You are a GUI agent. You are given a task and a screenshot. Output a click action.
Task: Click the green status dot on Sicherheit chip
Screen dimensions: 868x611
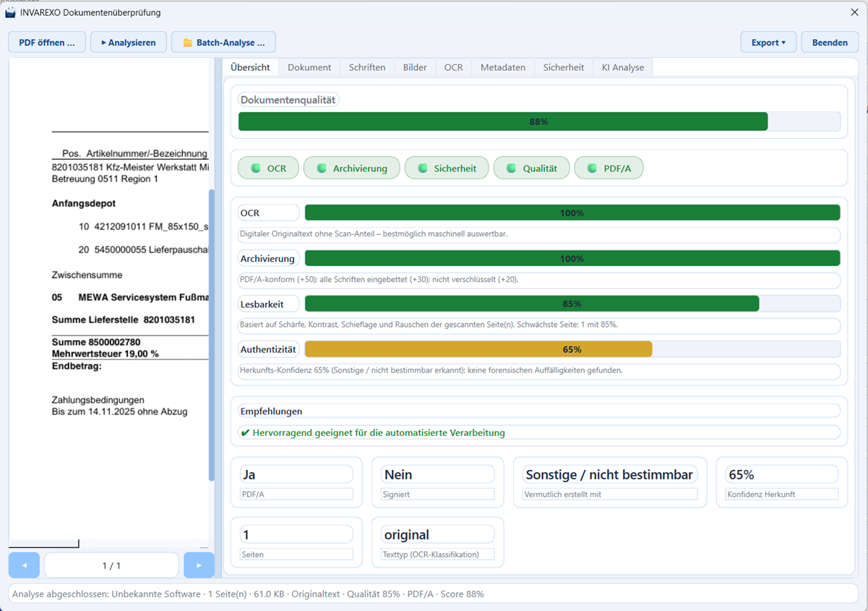click(423, 168)
